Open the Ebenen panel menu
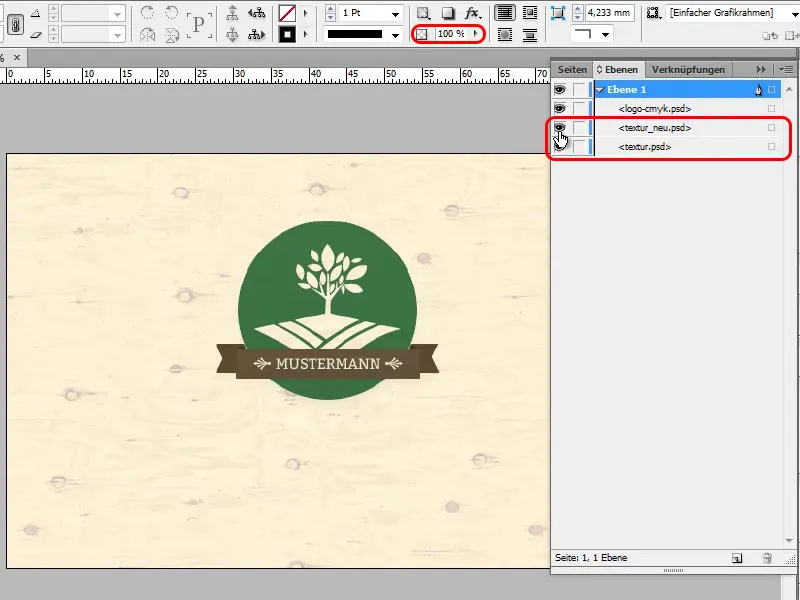The width and height of the screenshot is (800, 600). coord(786,69)
